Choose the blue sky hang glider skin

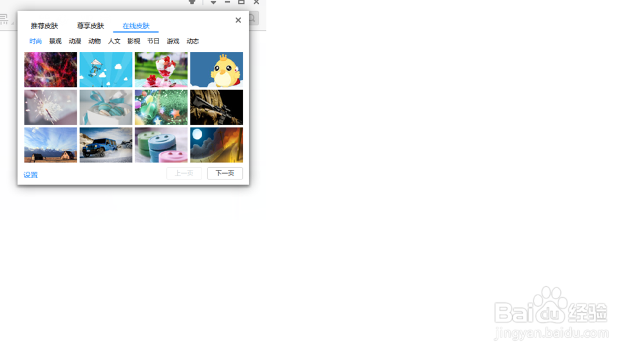106,69
